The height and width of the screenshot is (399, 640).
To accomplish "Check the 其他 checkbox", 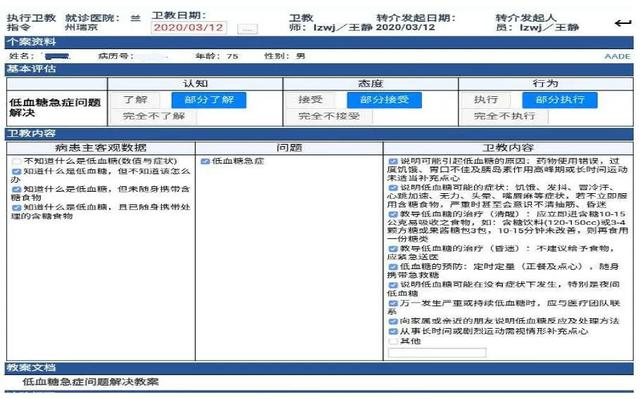I will [393, 341].
